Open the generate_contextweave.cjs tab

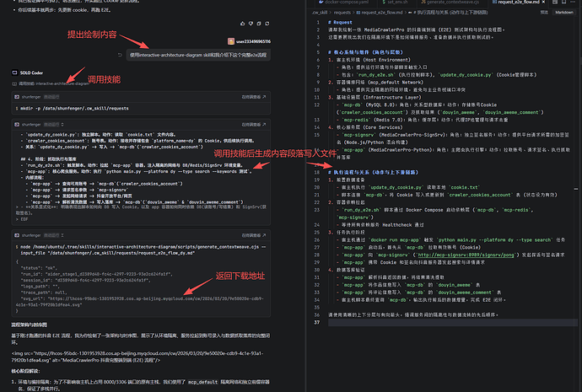pos(446,3)
